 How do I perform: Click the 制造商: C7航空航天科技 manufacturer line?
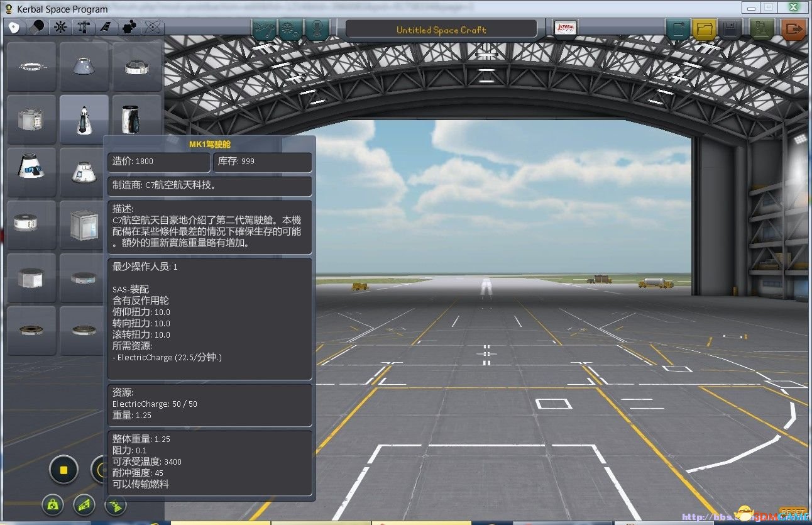click(209, 186)
